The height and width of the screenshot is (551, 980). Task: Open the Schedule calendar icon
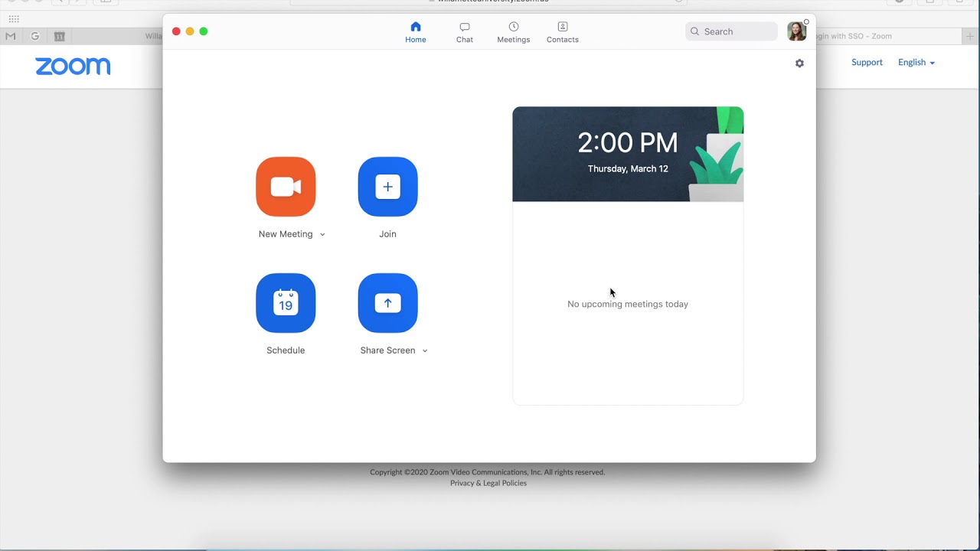coord(286,303)
